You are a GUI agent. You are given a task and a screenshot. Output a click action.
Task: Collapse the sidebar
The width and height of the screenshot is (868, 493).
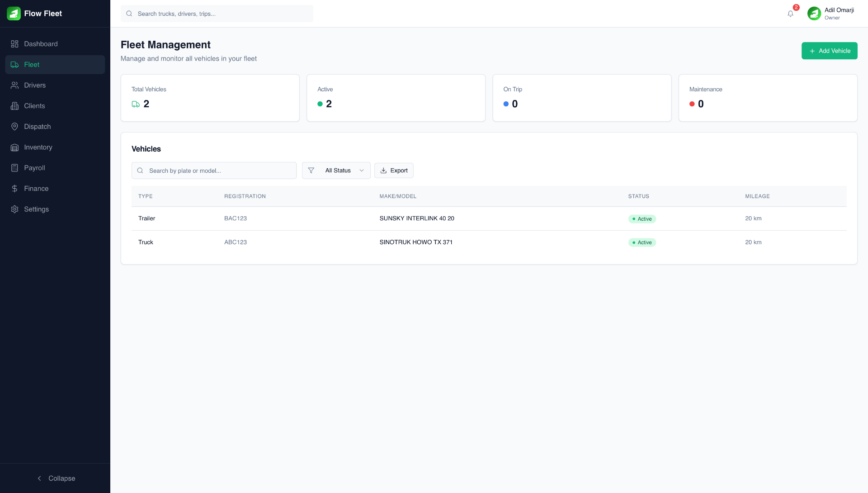tap(55, 479)
